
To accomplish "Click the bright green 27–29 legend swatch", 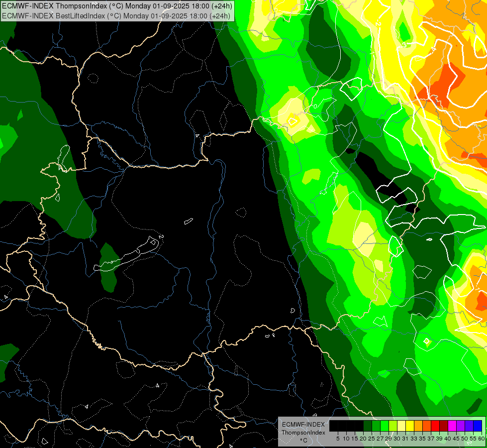I will 385,426.
